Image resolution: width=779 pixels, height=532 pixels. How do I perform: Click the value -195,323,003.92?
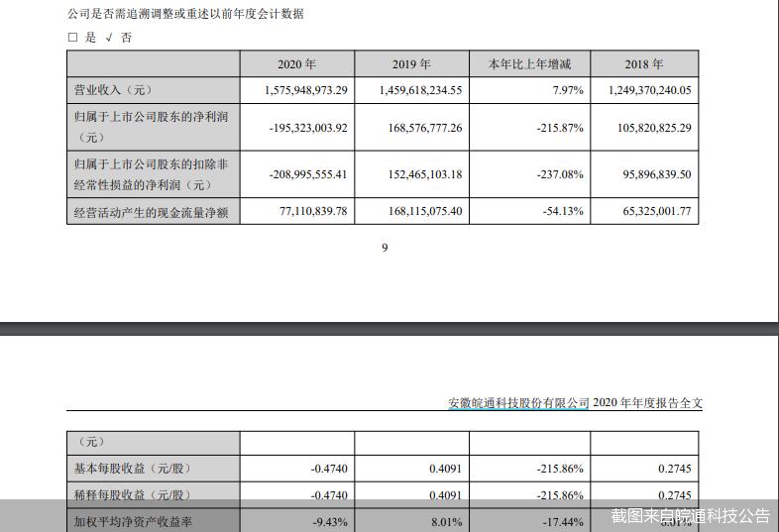coord(308,128)
